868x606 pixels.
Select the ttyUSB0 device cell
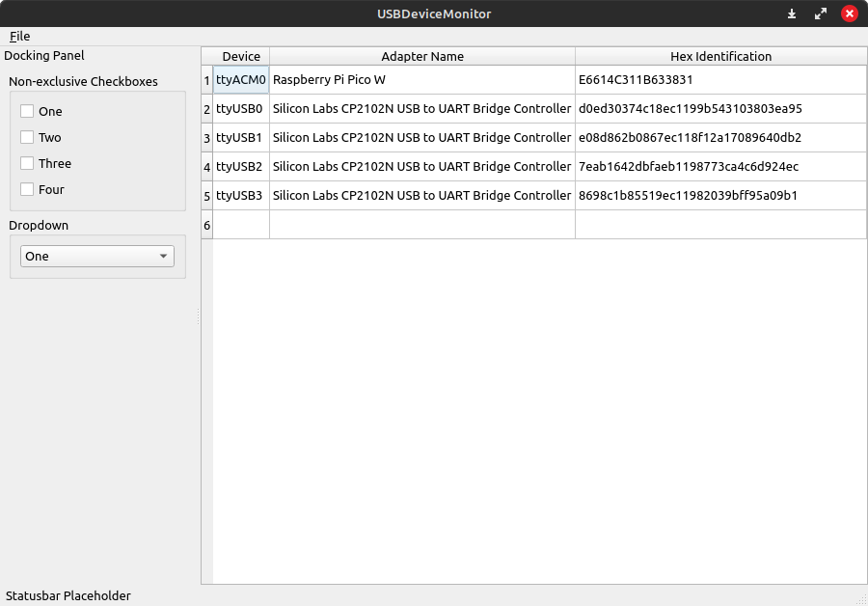(x=241, y=109)
